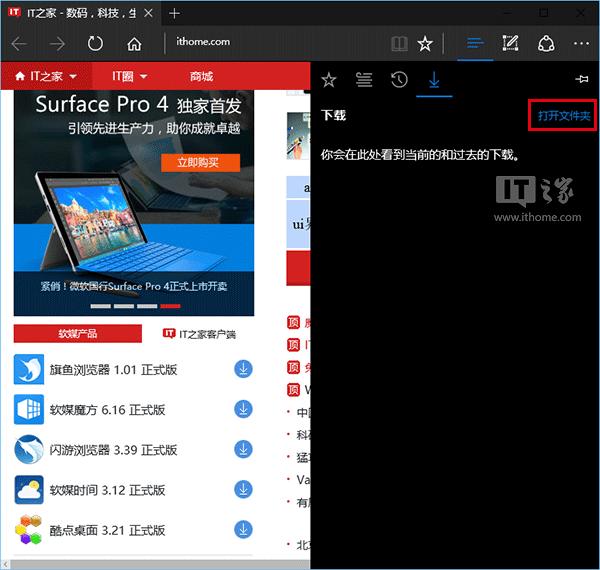Viewport: 600px width, 570px height.
Task: Download 闪游浏览器 3.39 via arrow icon
Action: click(243, 449)
